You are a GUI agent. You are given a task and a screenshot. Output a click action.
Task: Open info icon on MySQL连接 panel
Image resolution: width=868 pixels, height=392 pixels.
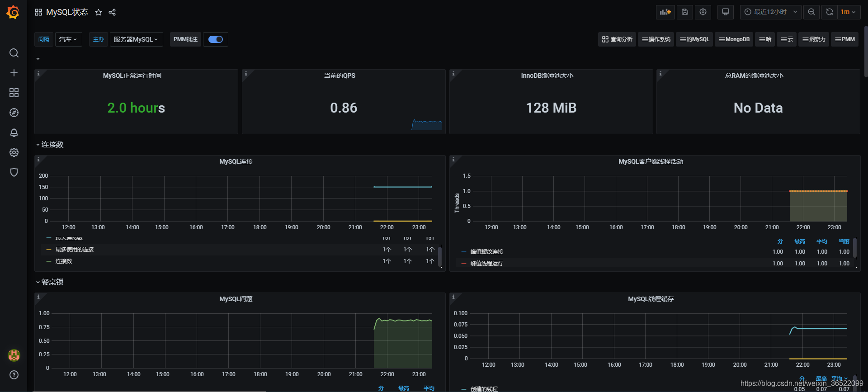38,159
